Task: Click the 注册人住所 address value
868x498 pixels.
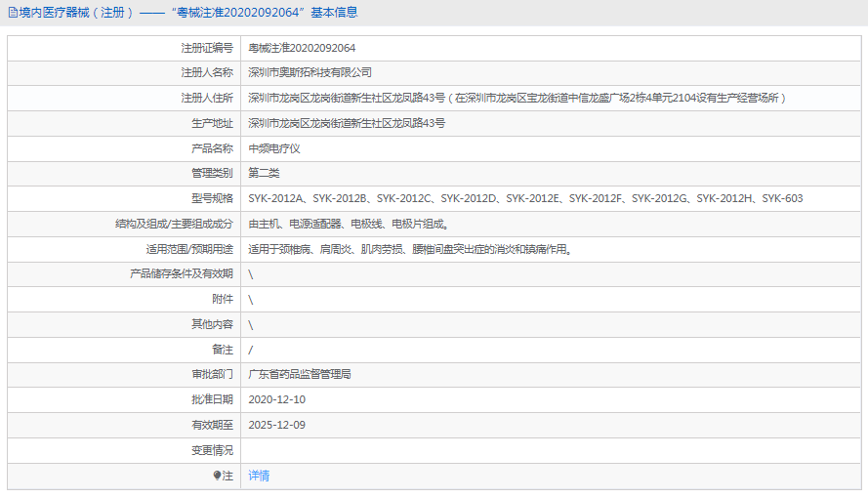Action: coord(517,98)
